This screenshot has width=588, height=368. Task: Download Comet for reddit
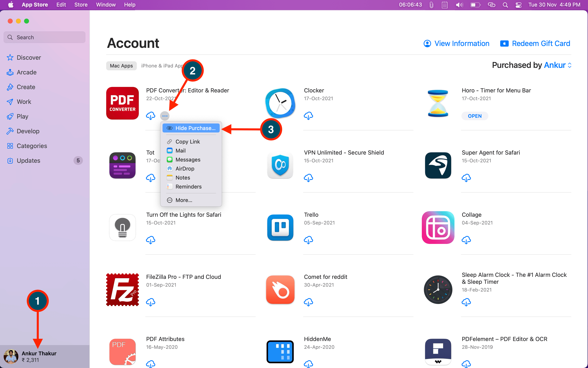point(308,302)
